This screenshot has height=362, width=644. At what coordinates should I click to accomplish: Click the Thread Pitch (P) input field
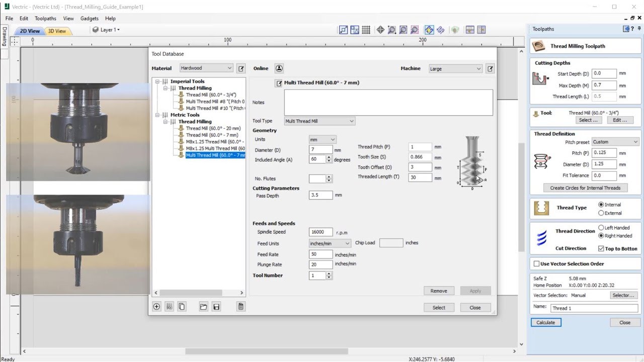coord(420,147)
